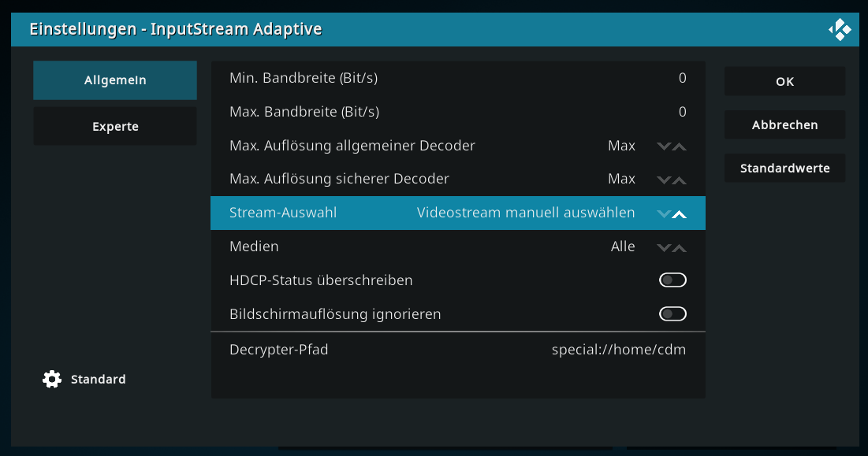This screenshot has height=456, width=868.
Task: Click the down arrow for Medien setting
Action: tap(664, 247)
